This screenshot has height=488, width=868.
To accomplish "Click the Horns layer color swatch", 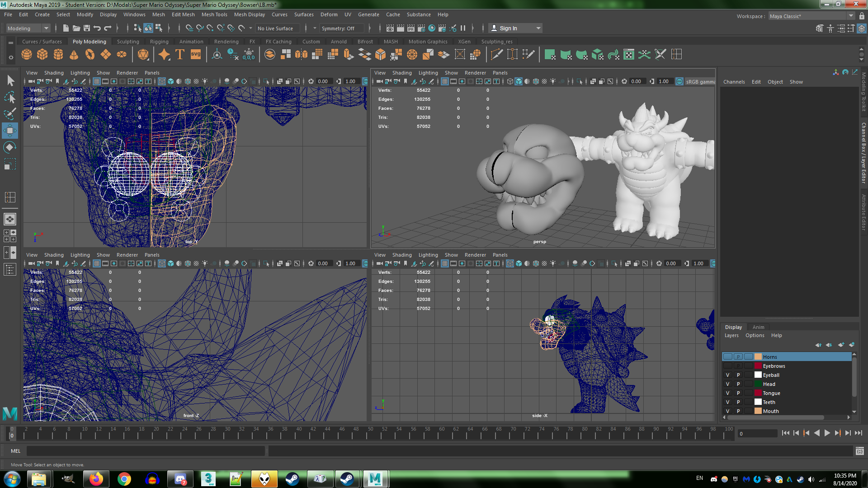I will 758,357.
